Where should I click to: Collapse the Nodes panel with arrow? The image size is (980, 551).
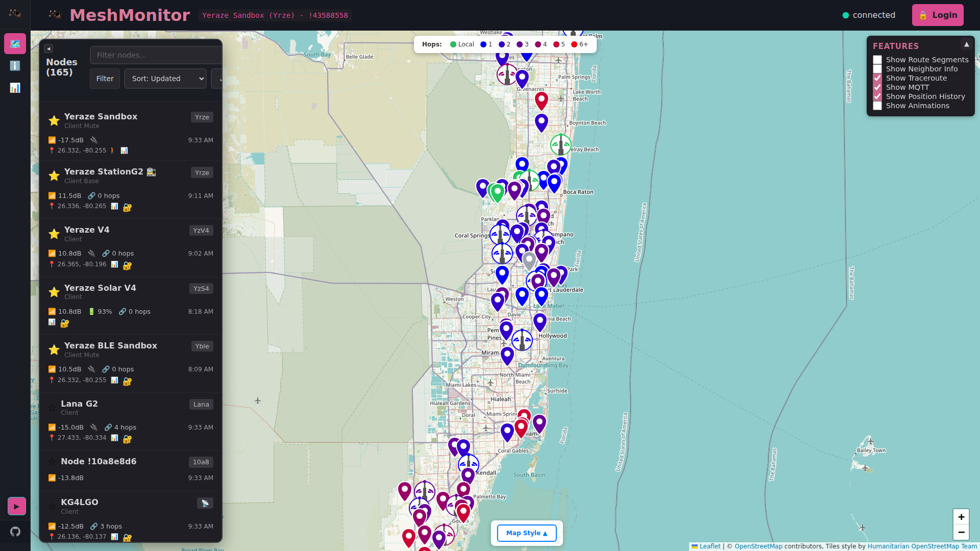click(48, 48)
